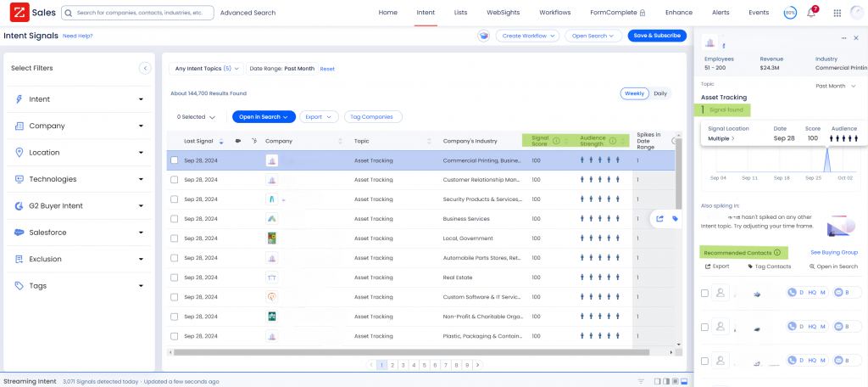Check the first Asset Tracking row checkbox
Screen dimensions: 868x387
pos(174,160)
